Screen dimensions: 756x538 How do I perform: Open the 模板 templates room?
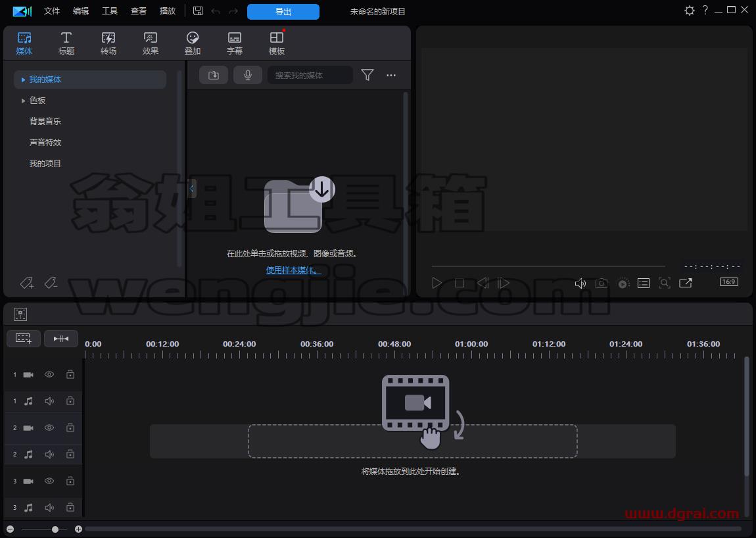(277, 43)
